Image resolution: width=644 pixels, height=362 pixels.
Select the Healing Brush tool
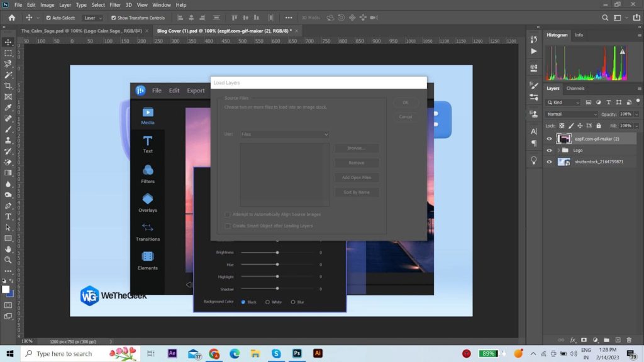[x=8, y=119]
